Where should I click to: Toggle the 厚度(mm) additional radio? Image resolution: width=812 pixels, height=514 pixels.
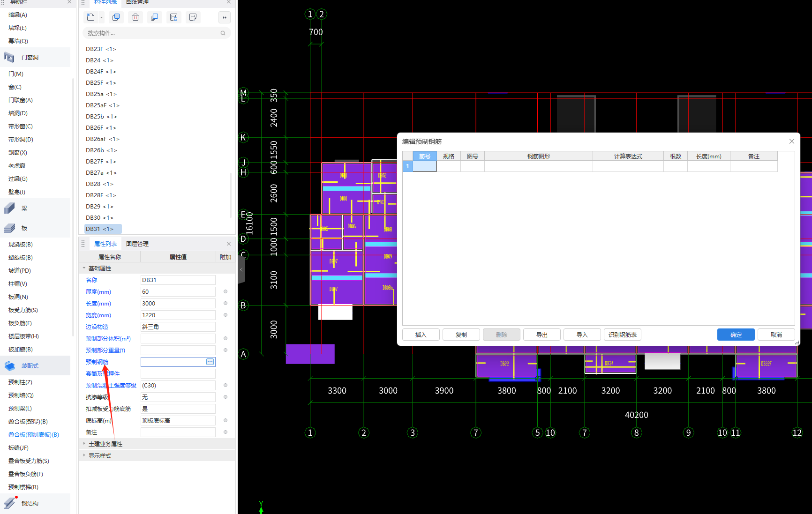[226, 291]
